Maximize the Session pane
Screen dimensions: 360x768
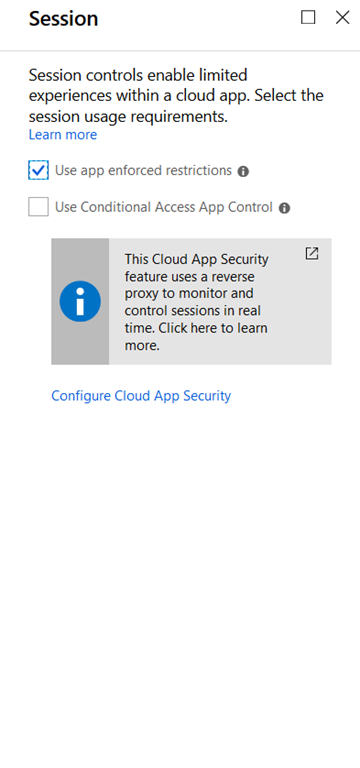point(308,18)
